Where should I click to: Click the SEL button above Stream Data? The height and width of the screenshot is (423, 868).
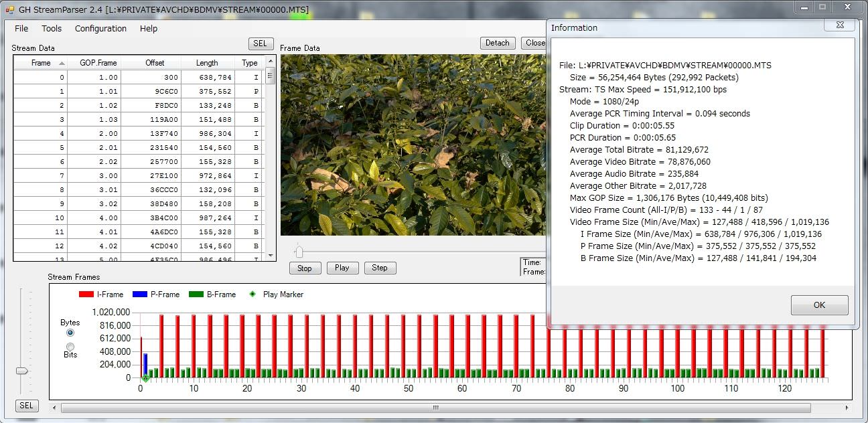click(x=260, y=44)
